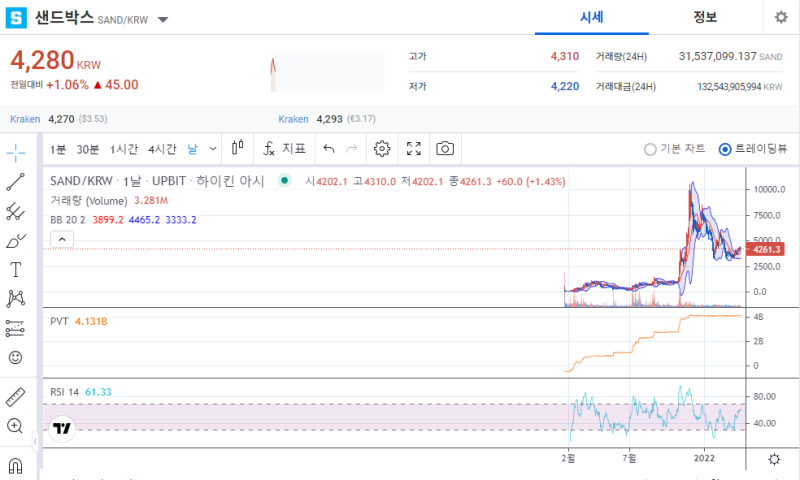
Task: Click the +1.06% daily change value
Action: 67,85
